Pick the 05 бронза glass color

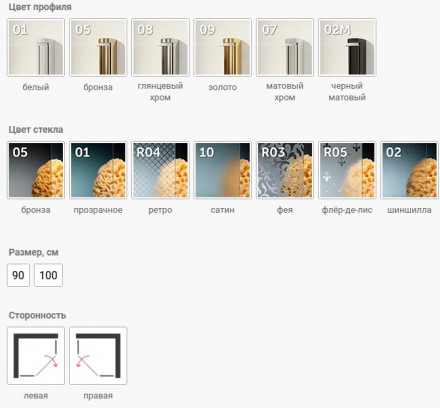click(x=36, y=170)
